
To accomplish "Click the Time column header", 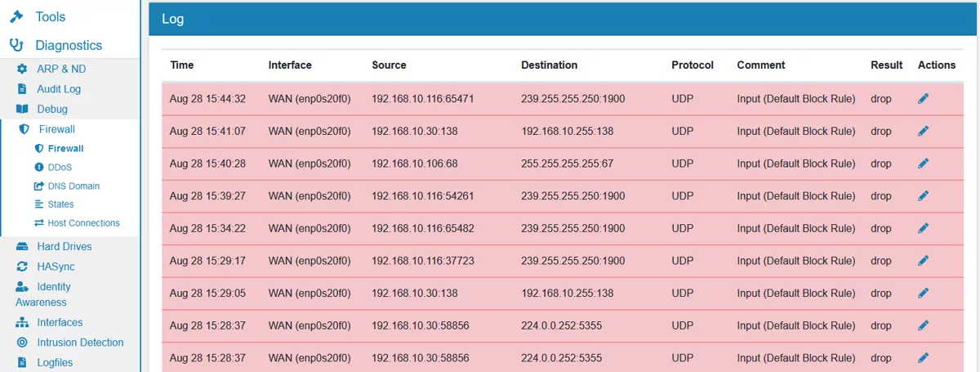I will coord(182,65).
